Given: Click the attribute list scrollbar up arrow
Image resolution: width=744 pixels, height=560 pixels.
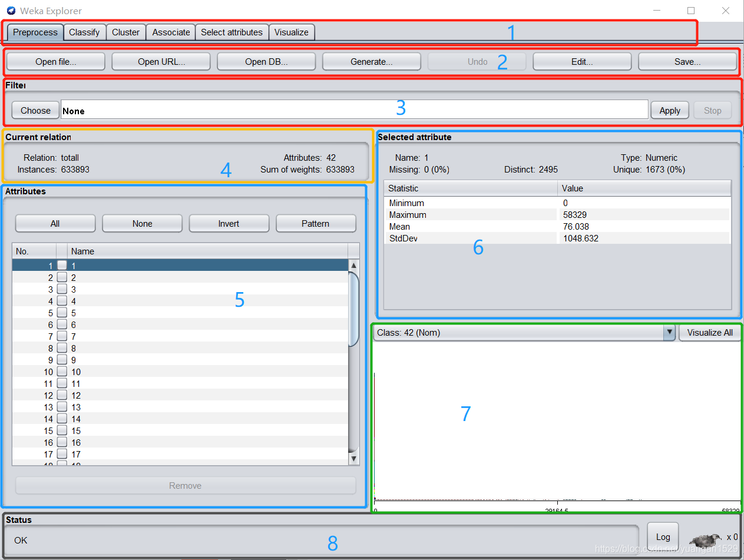Looking at the screenshot, I should pyautogui.click(x=353, y=265).
